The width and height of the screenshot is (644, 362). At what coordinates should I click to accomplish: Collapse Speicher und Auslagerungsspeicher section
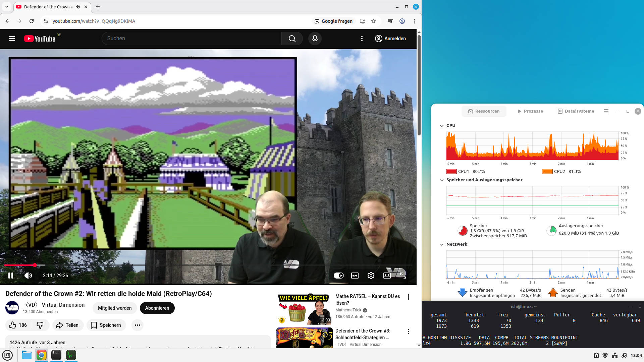pyautogui.click(x=442, y=180)
